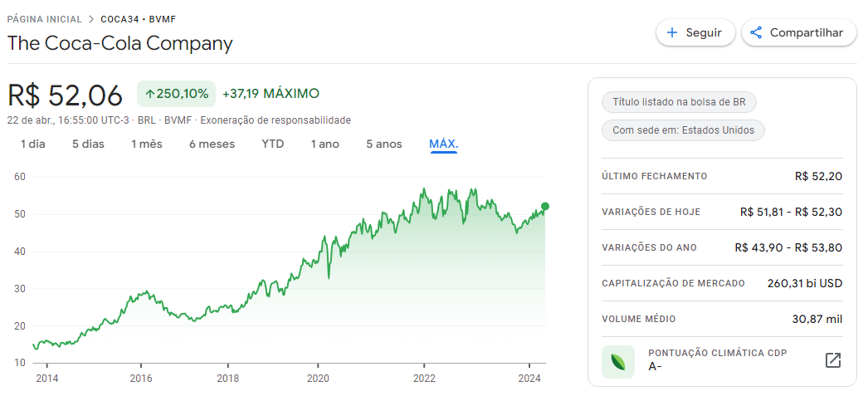Show the 1 mês chart range
The image size is (868, 396).
point(147,144)
